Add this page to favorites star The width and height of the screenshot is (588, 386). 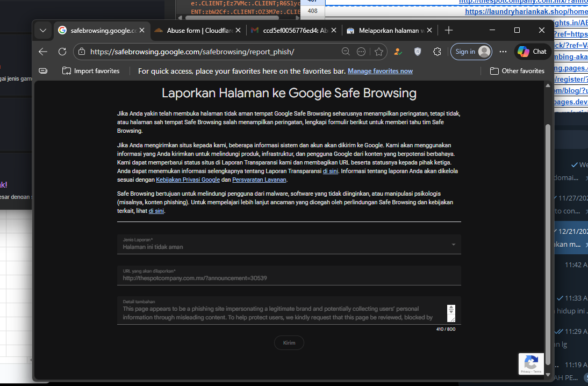(x=379, y=52)
